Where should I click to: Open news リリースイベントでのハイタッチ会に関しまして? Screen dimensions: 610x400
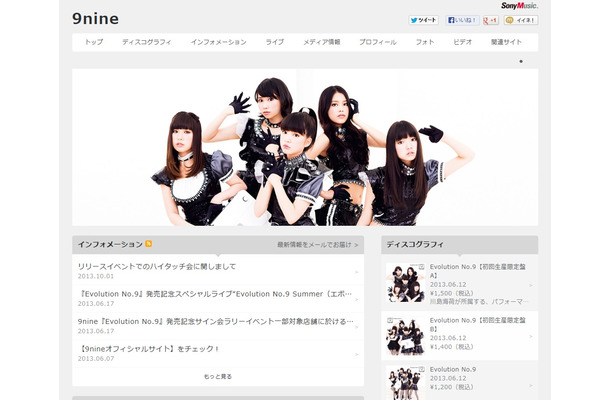click(157, 267)
